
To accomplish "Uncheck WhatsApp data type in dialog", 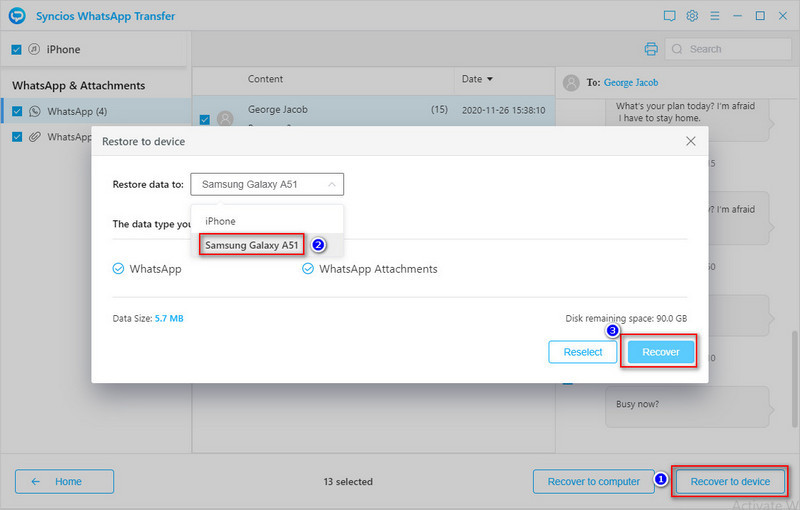I will point(118,269).
